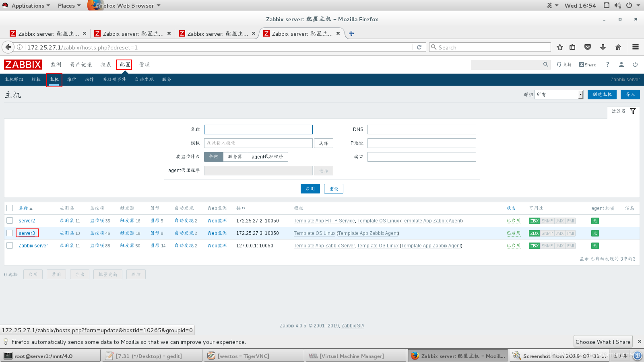
Task: Click the 创建主机 button
Action: 602,95
